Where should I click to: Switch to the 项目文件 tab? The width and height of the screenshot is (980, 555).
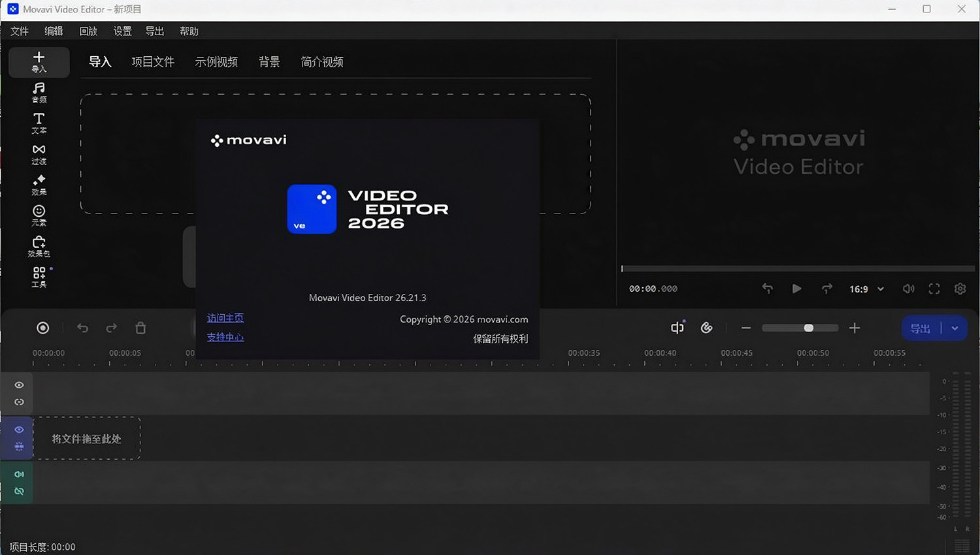tap(153, 62)
